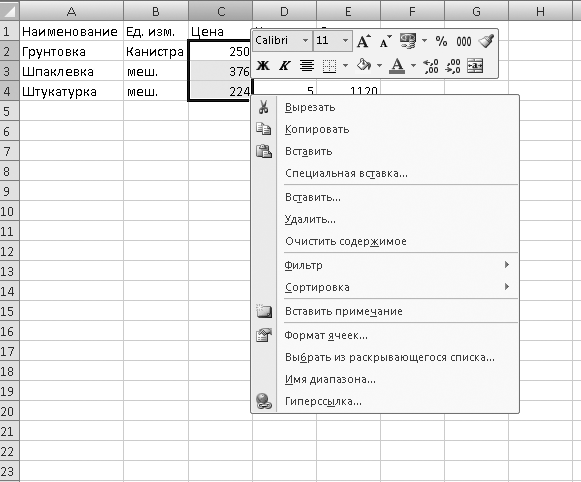Select row 12 header
581x482 pixels.
point(9,251)
